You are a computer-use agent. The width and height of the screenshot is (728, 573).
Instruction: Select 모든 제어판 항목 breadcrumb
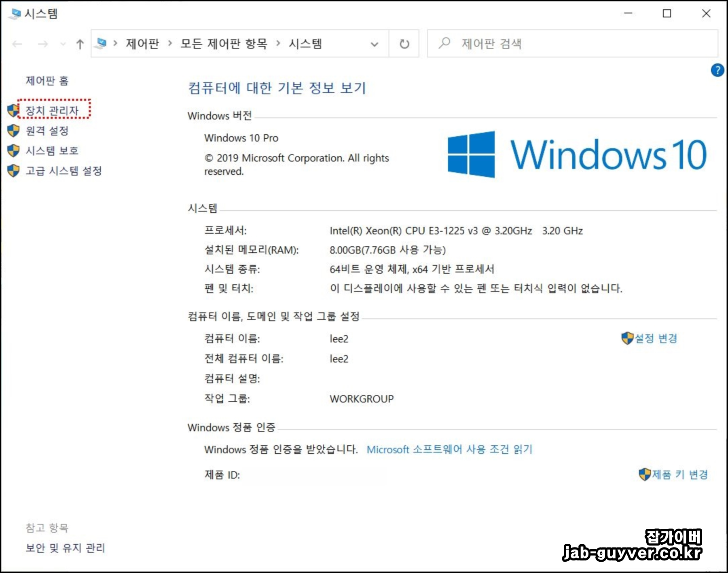point(224,44)
